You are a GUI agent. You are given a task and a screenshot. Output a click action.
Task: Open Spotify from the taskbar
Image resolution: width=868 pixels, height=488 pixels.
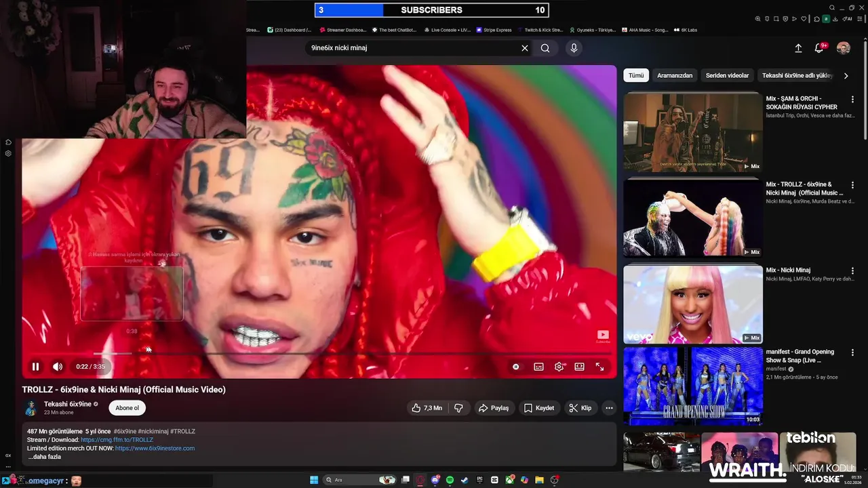pyautogui.click(x=450, y=480)
